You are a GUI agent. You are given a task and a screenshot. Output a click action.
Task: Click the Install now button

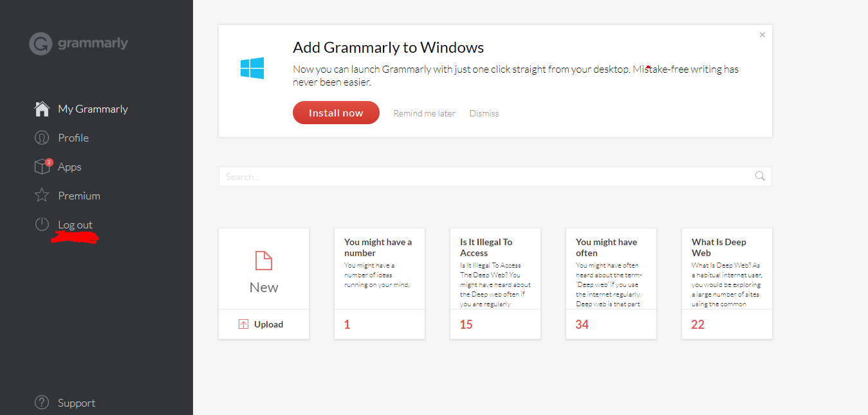pos(336,113)
